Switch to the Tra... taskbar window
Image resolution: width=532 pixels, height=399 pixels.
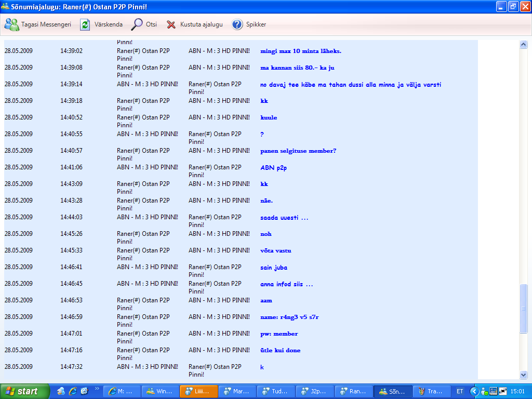(431, 391)
